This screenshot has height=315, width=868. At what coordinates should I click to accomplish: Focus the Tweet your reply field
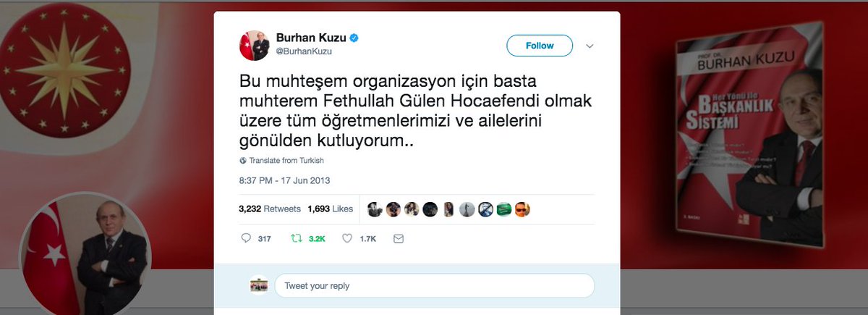pos(434,285)
